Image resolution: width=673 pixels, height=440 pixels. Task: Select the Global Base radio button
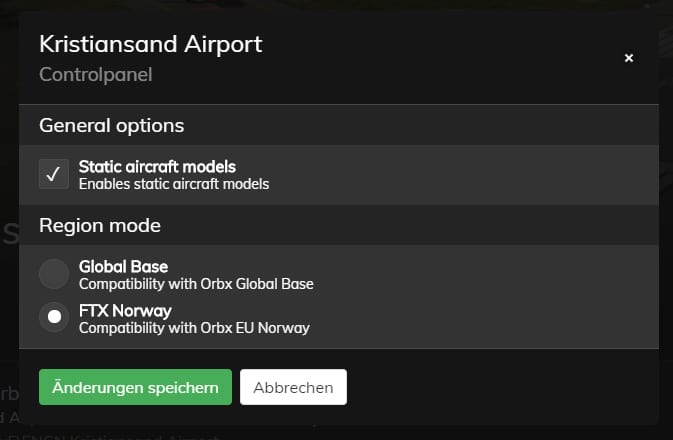click(54, 274)
